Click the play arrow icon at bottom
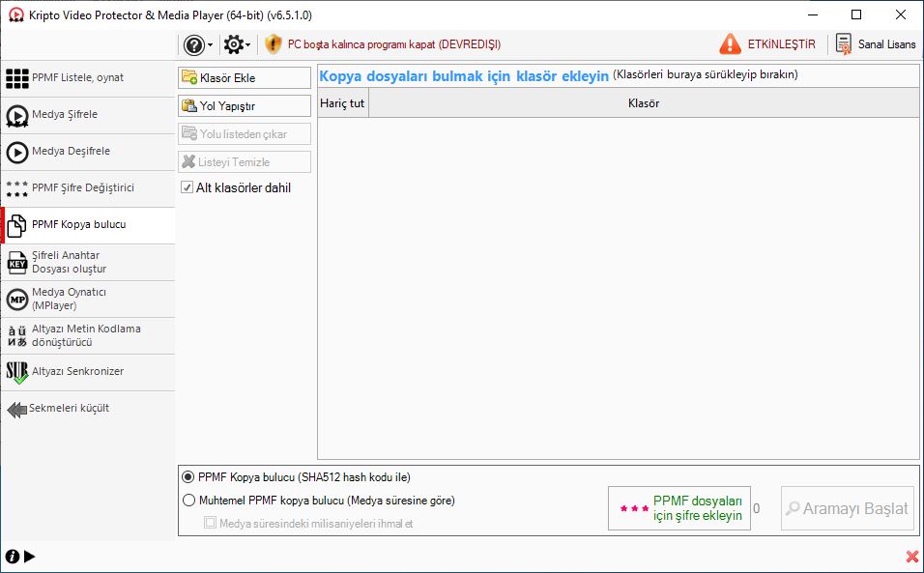The width and height of the screenshot is (924, 573). click(29, 557)
